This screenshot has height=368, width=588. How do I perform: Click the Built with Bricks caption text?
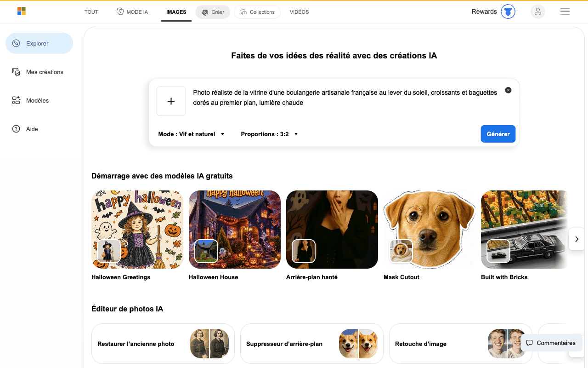tap(504, 277)
